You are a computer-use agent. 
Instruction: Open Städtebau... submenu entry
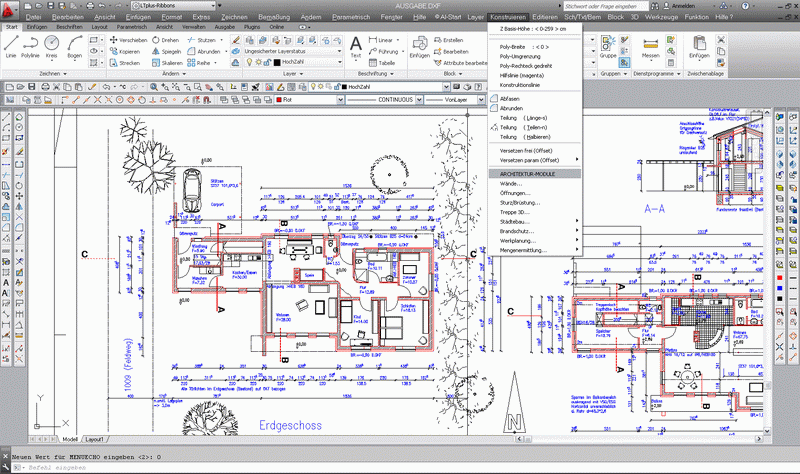(514, 222)
